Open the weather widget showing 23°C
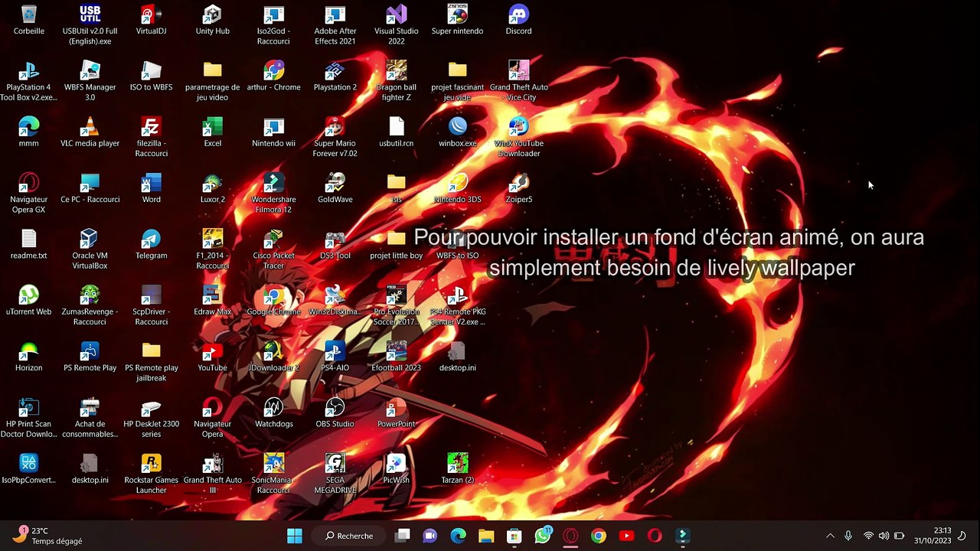 click(x=47, y=536)
